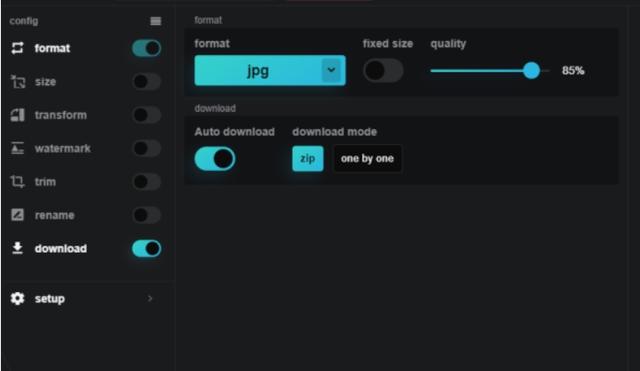Click the trim crop icon
Screen dimensions: 640x371
coord(17,182)
